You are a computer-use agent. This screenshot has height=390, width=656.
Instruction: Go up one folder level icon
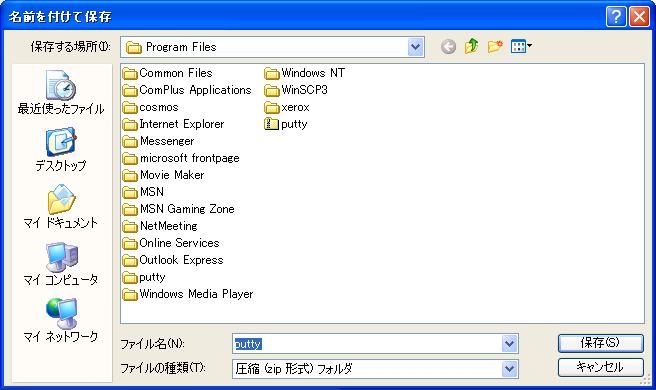point(472,46)
